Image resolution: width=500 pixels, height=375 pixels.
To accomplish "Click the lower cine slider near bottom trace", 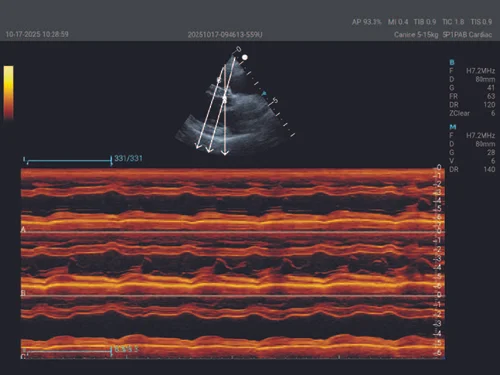I will (68, 351).
